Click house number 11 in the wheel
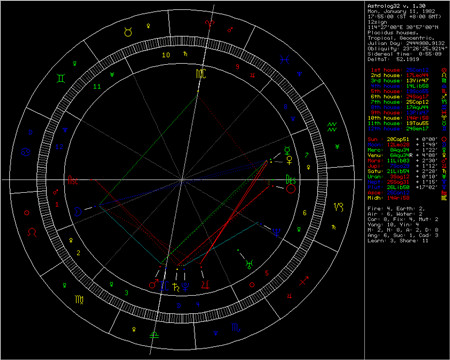The height and width of the screenshot is (360, 450). tap(97, 87)
